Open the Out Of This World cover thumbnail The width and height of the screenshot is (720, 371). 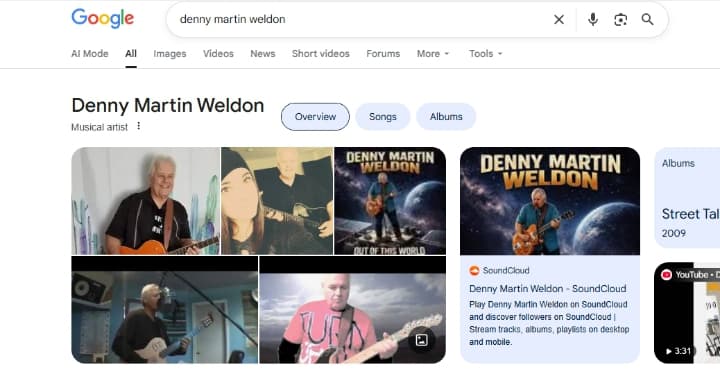tap(390, 201)
